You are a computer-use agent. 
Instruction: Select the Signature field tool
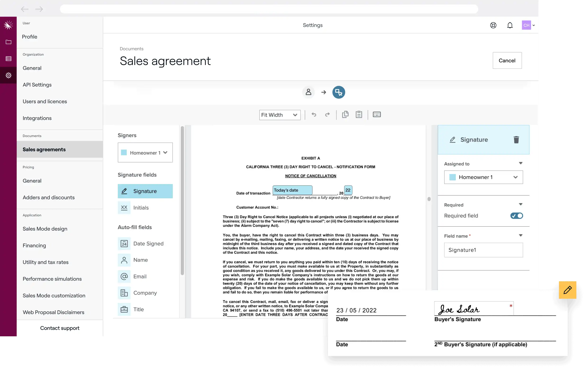point(145,191)
